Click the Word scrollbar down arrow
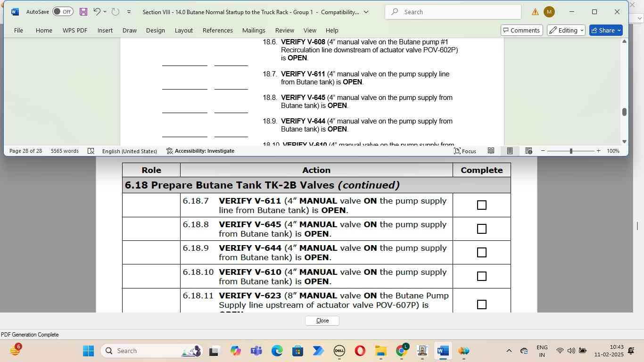 pos(624,141)
